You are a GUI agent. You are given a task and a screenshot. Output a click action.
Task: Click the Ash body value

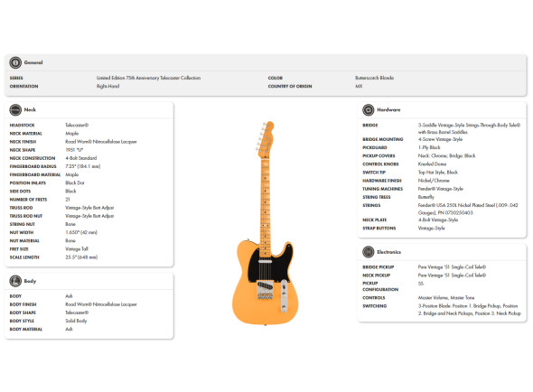69,296
